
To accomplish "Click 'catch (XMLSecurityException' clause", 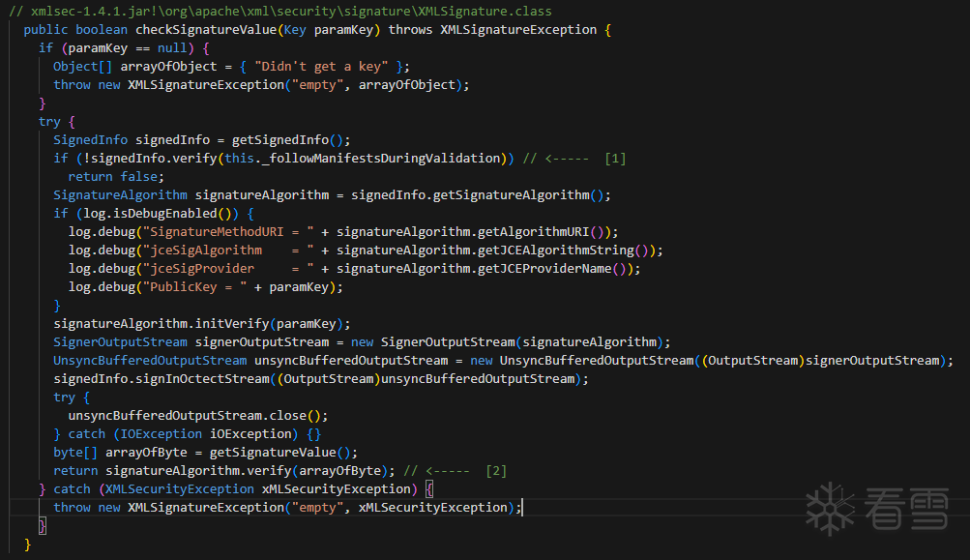I will click(235, 489).
